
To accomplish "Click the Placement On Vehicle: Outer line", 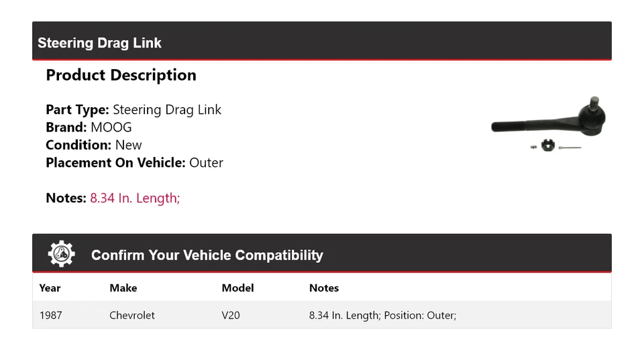I will [134, 162].
